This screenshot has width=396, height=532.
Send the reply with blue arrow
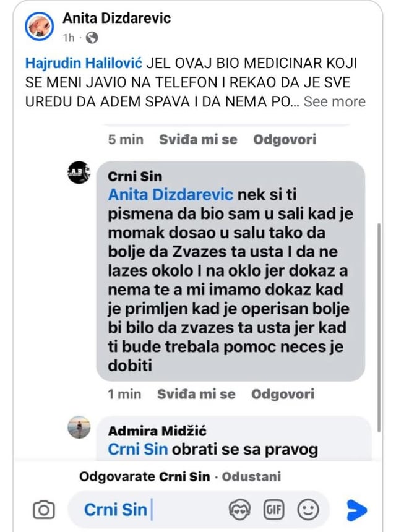[356, 510]
